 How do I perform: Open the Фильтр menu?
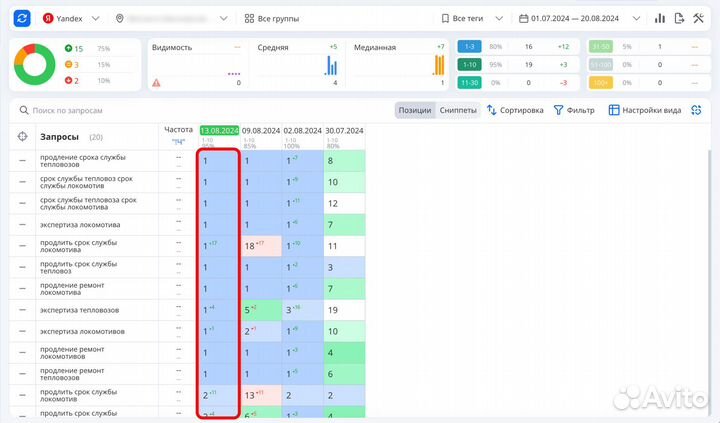[x=574, y=110]
